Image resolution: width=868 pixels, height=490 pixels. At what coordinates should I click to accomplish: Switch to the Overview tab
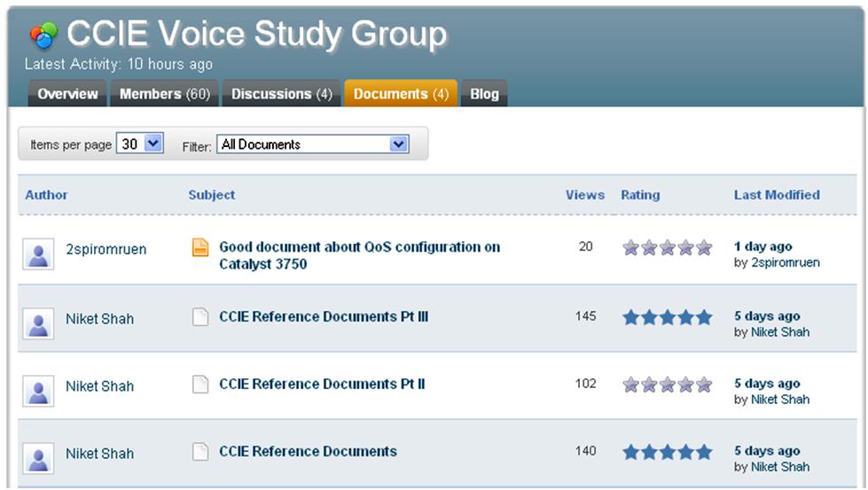pos(67,94)
